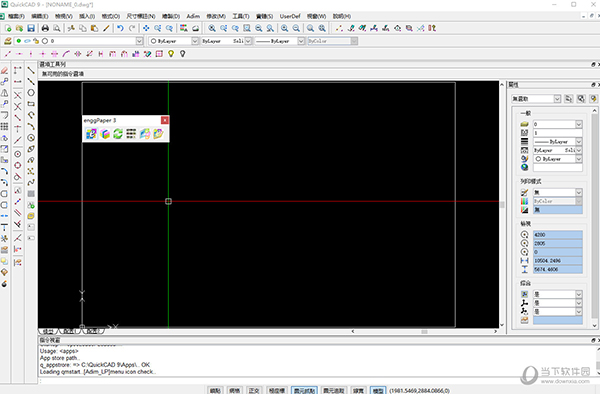Select the Rectangle draw tool
Image resolution: width=600 pixels, height=394 pixels.
pos(31,104)
